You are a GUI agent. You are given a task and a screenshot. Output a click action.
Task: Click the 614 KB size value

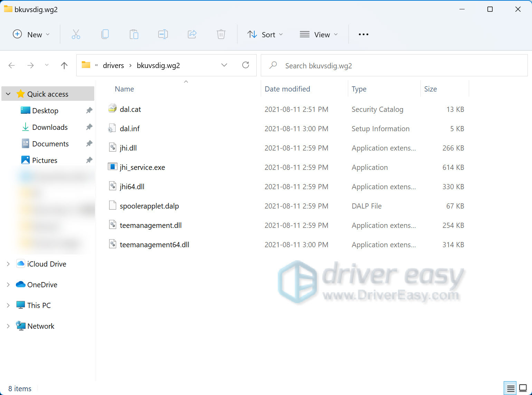(453, 167)
